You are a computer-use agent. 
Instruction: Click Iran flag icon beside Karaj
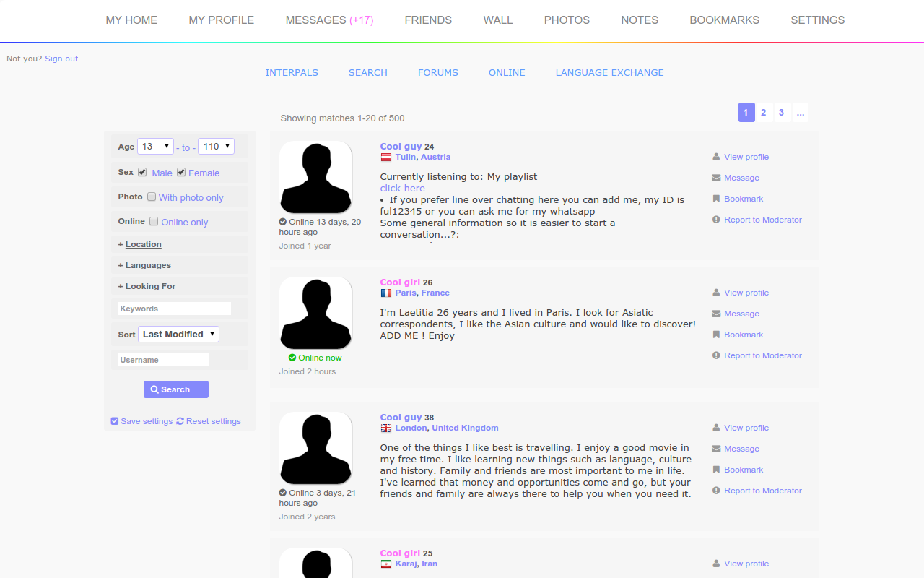pyautogui.click(x=386, y=564)
